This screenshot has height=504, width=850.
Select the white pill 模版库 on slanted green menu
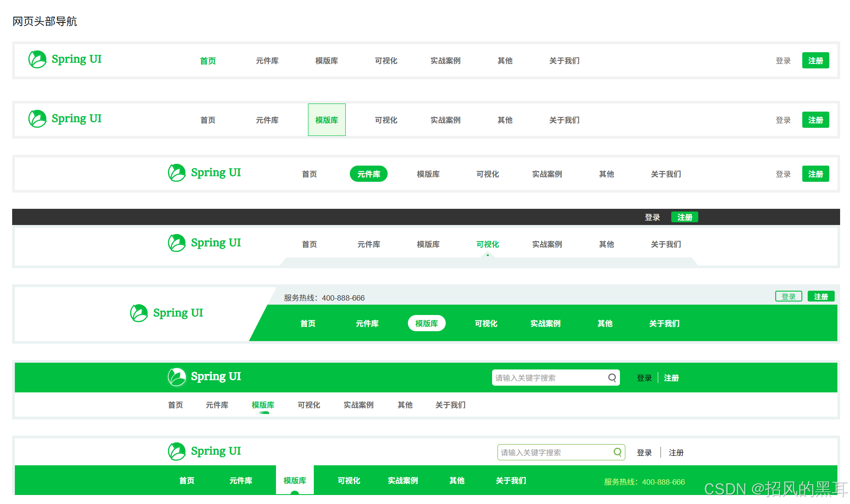point(427,323)
